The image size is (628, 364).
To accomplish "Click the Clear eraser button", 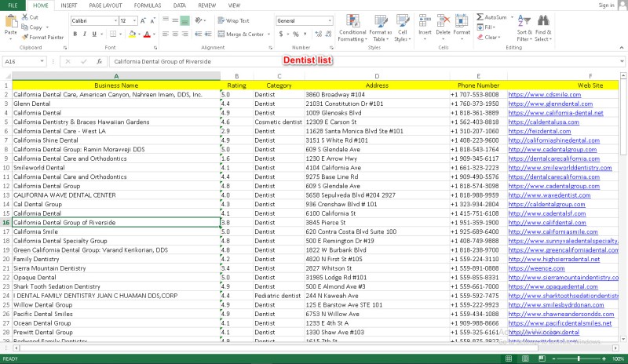I will tap(487, 37).
